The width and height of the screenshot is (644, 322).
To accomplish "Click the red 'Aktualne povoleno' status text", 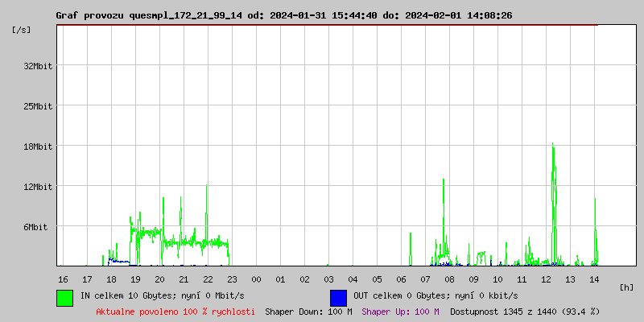I will 175,312.
